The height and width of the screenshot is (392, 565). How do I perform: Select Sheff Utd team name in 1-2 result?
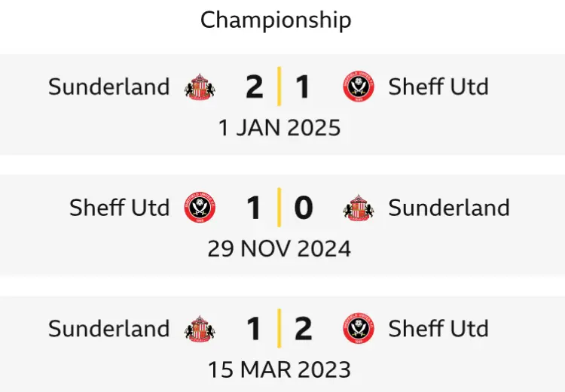pyautogui.click(x=438, y=328)
